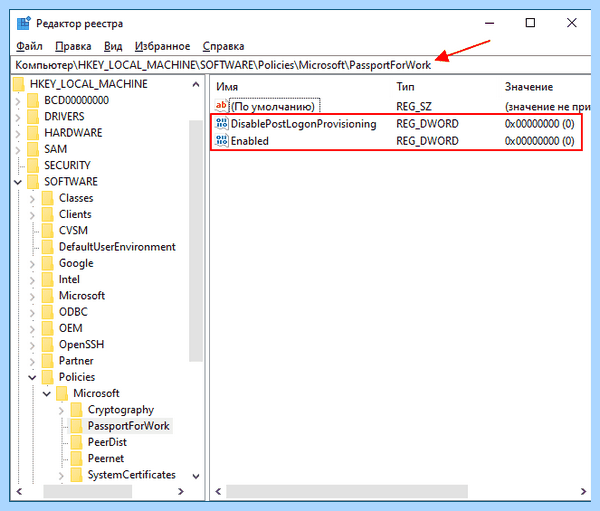Expand the Intel key

33,280
